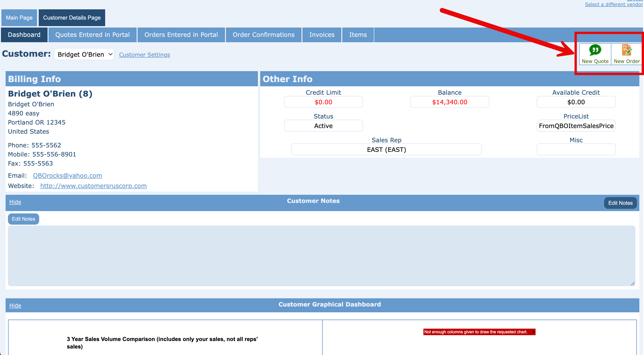Open the Items tab
Viewport: 644px width, 355px height.
(x=358, y=35)
